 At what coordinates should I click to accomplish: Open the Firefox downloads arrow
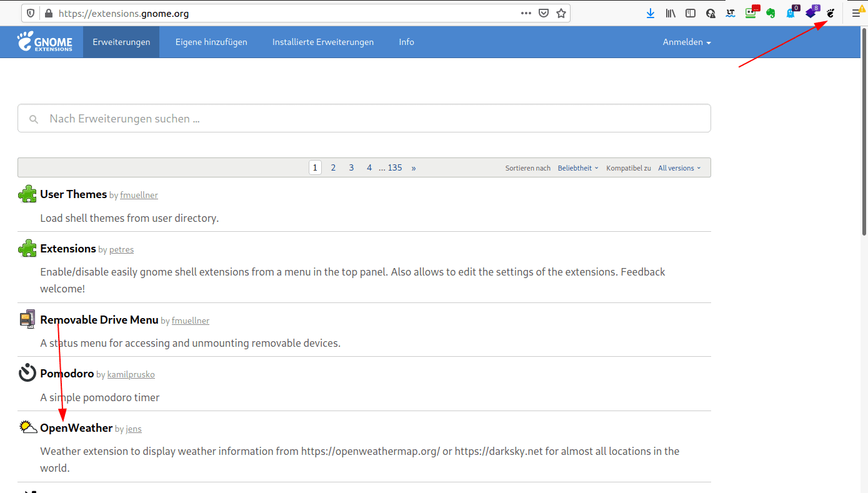(x=651, y=13)
